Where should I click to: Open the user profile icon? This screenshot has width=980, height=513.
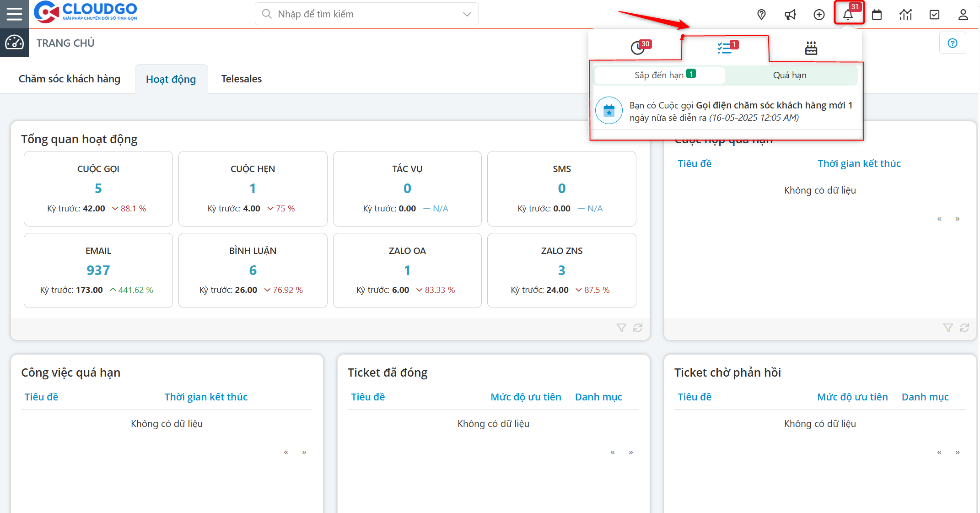963,15
